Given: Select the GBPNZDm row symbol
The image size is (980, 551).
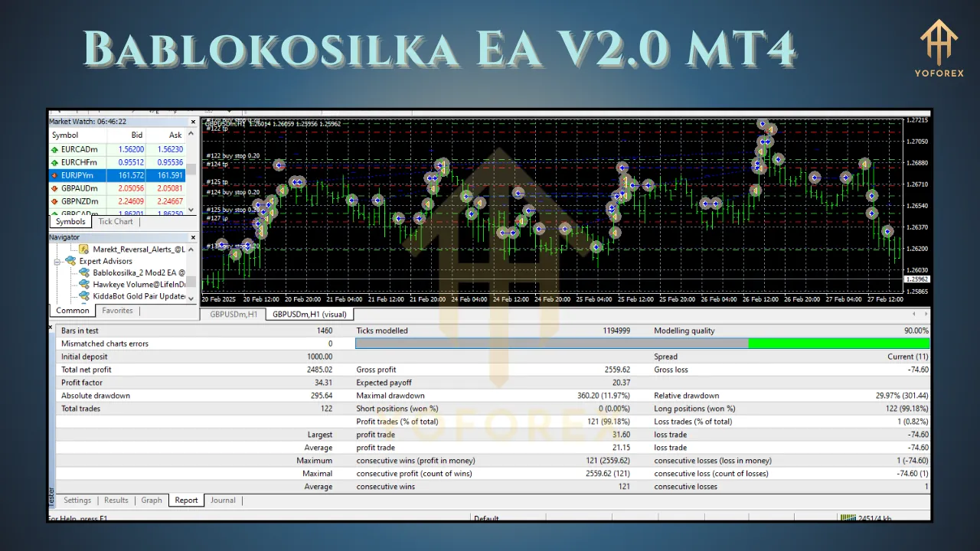Looking at the screenshot, I should (x=80, y=201).
